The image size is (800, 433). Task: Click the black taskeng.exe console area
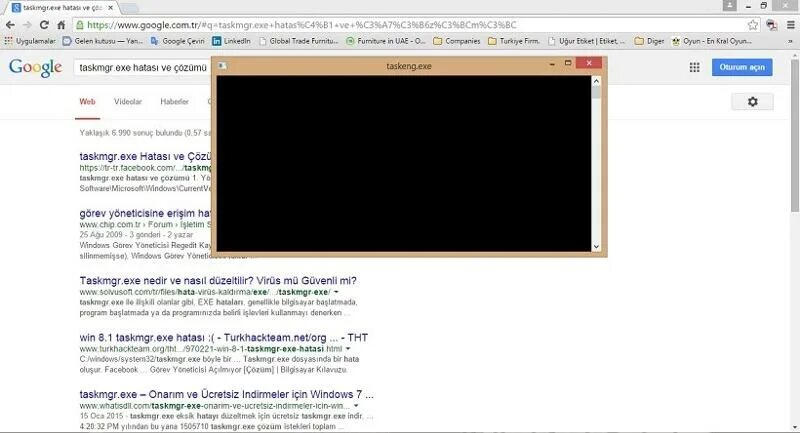[x=404, y=163]
